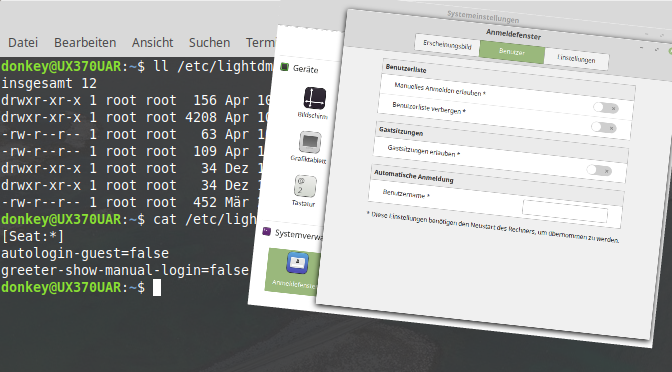Screen dimensions: 672x372
Task: Open the partially hidden Terminal menu
Action: 261,42
